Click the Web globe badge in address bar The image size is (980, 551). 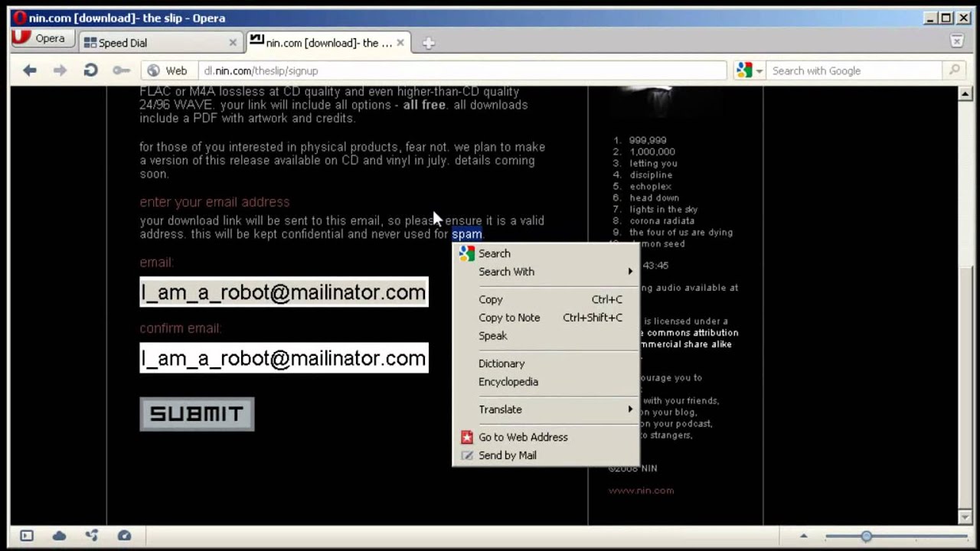167,70
